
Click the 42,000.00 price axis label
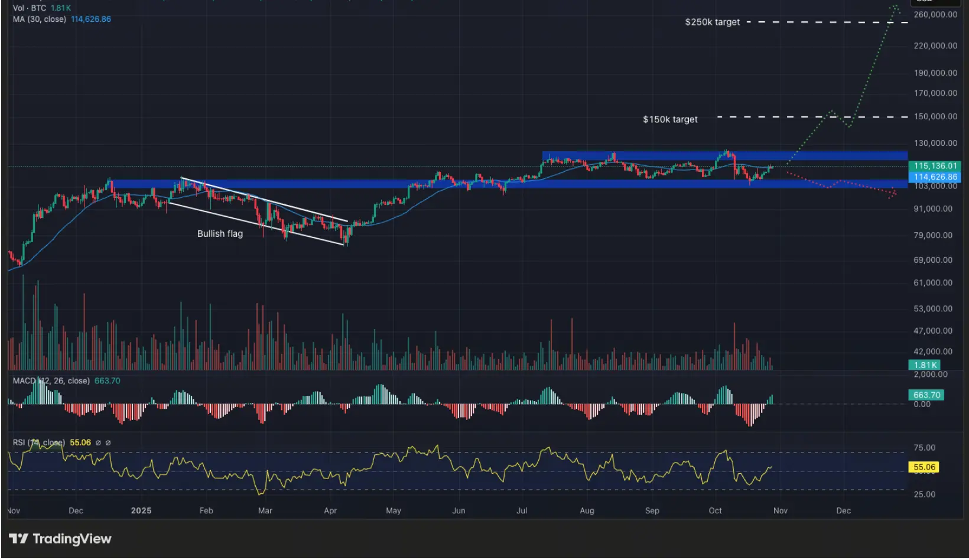[933, 352]
